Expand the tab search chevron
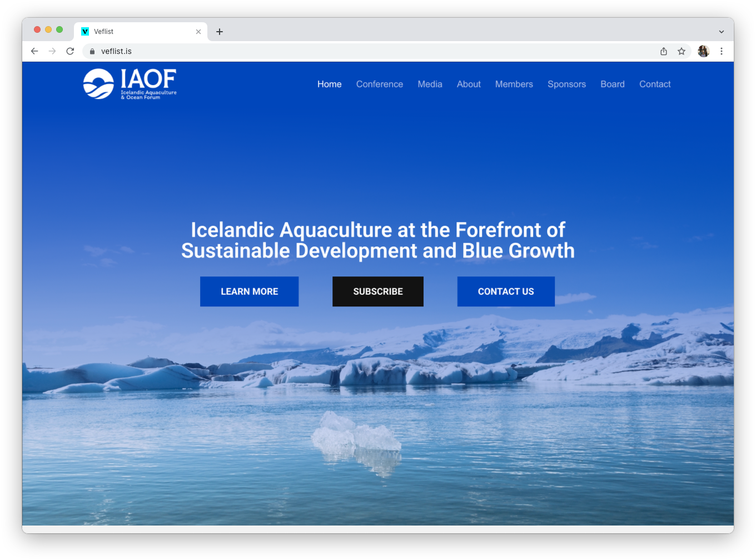The width and height of the screenshot is (756, 560). (x=722, y=32)
